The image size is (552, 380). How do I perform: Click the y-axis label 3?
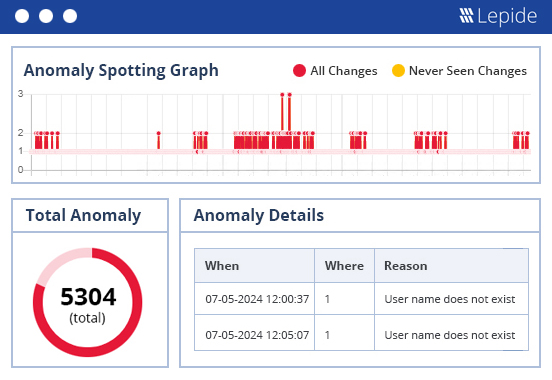click(21, 94)
